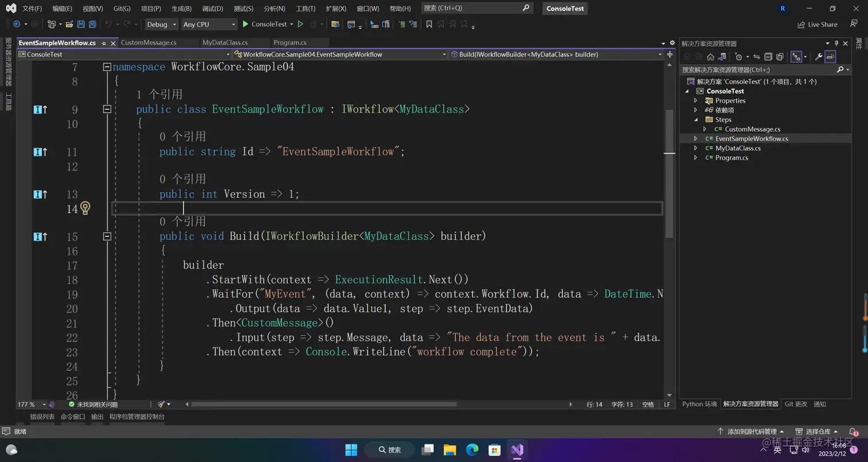
Task: Click the editor horizontal scrollbar thumb
Action: tap(324, 404)
